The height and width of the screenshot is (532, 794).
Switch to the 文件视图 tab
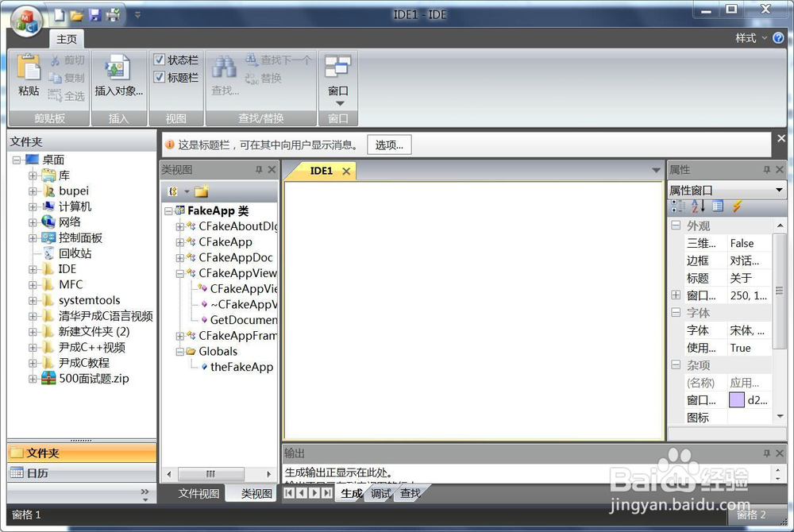[199, 493]
